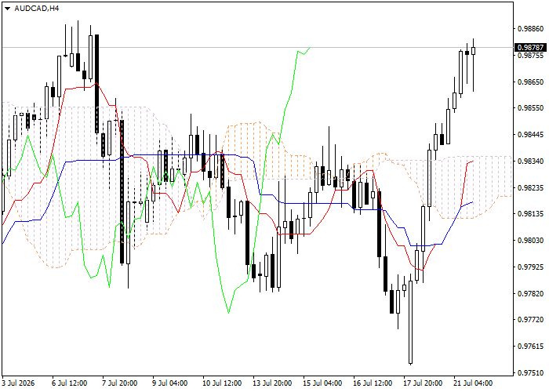The height and width of the screenshot is (392, 549).
Task: Click the 3 Jul 2026 date label
Action: (18, 383)
